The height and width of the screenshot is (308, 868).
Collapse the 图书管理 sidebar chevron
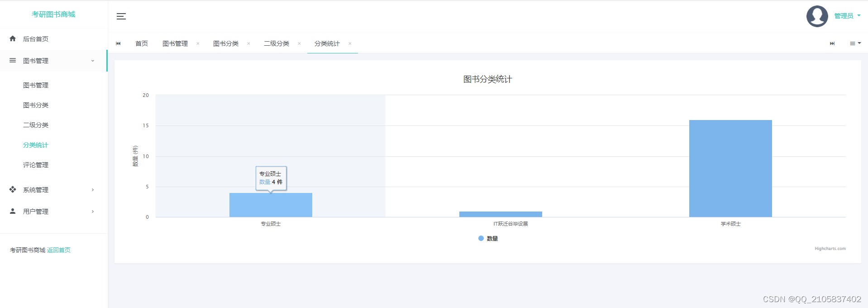click(93, 61)
